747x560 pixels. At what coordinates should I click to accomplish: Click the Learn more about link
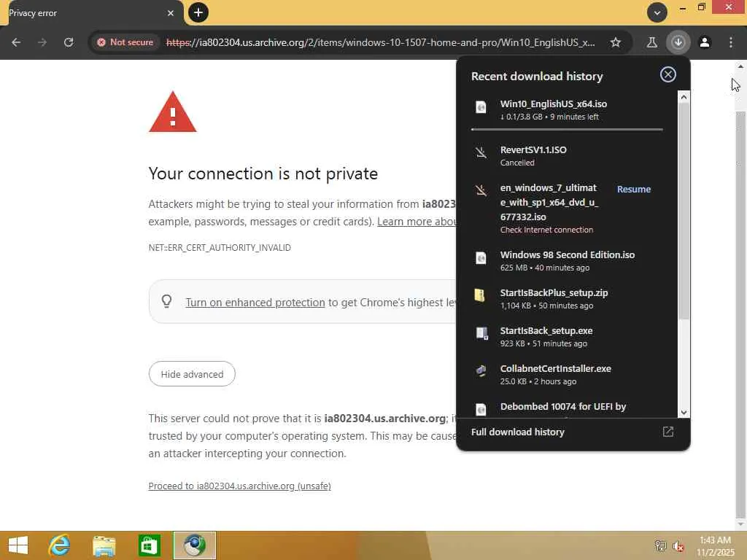point(417,222)
